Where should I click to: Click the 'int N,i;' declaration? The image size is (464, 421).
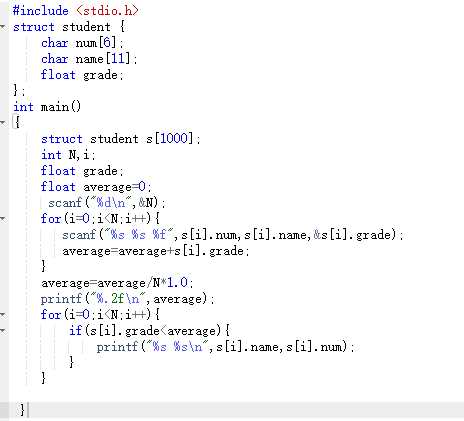click(x=68, y=155)
